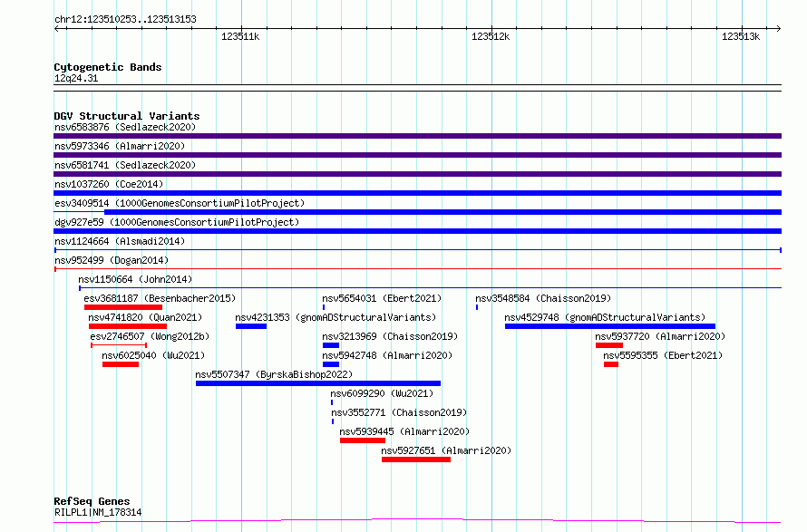Click the nsv6583876 (Sedlazeck2020) variant label

click(x=125, y=127)
